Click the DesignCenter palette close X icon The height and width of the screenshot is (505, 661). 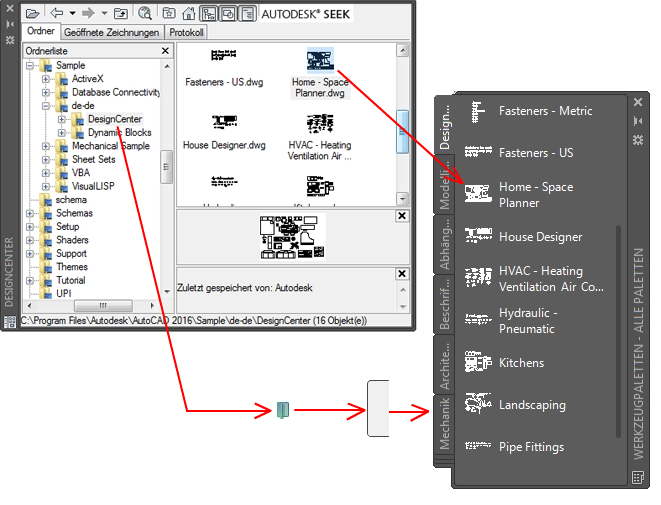tap(10, 8)
